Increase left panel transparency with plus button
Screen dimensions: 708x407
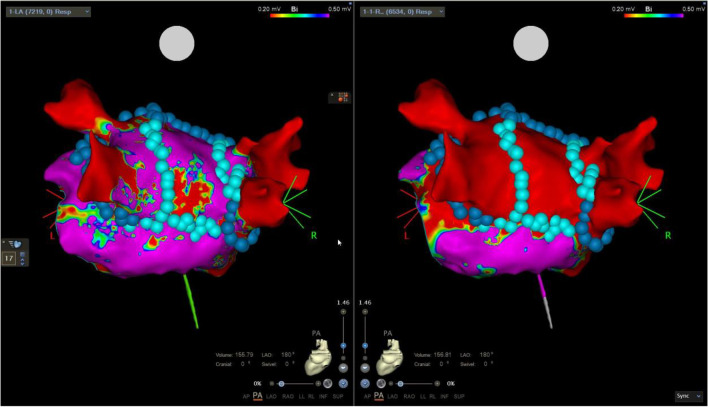[318, 384]
